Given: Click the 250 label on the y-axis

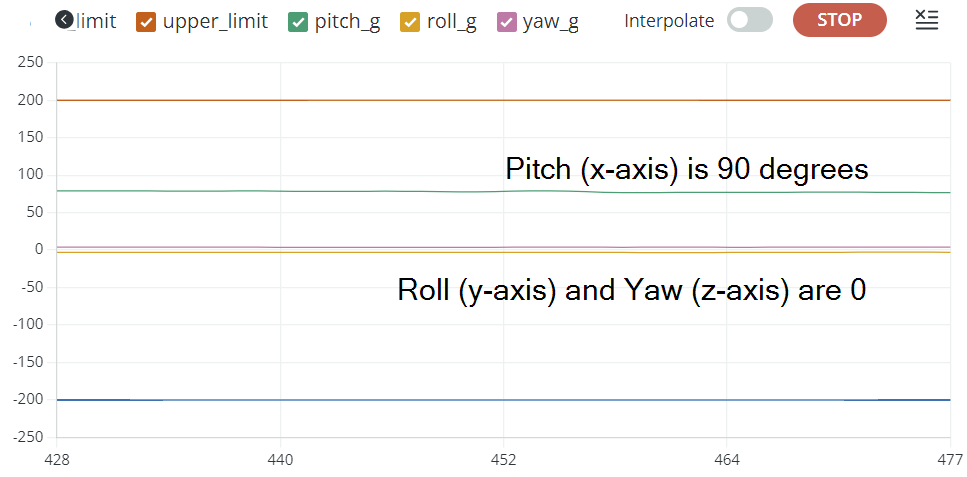Looking at the screenshot, I should (x=30, y=62).
